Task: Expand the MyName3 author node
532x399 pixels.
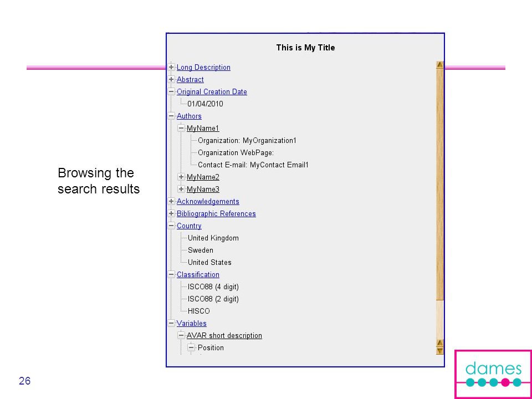Action: pos(182,190)
